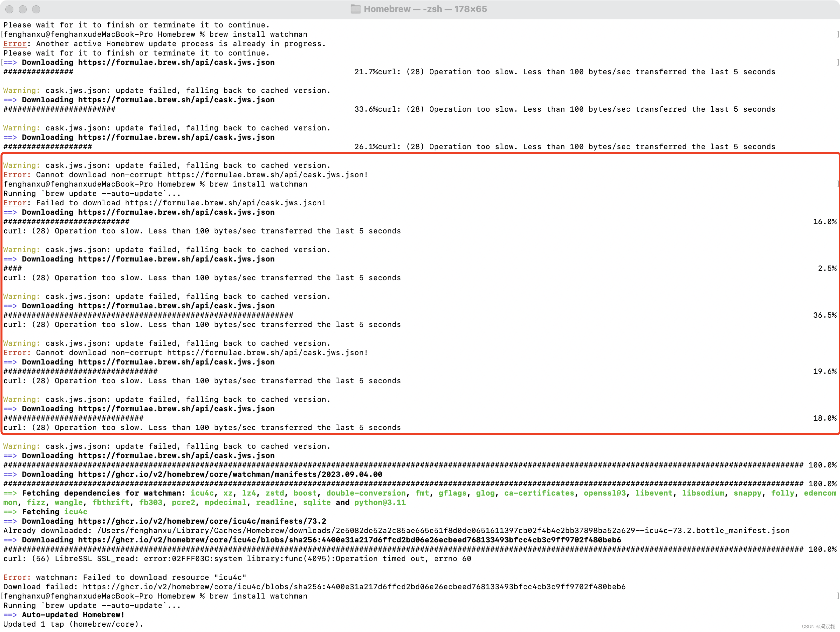Click the CSDN watermark in bottom corner
Image resolution: width=840 pixels, height=632 pixels.
click(x=818, y=627)
